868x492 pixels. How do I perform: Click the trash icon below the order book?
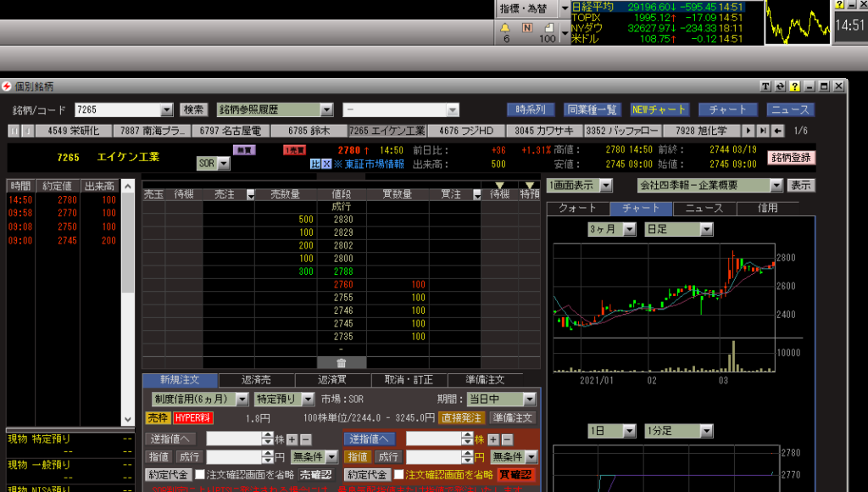[x=342, y=363]
